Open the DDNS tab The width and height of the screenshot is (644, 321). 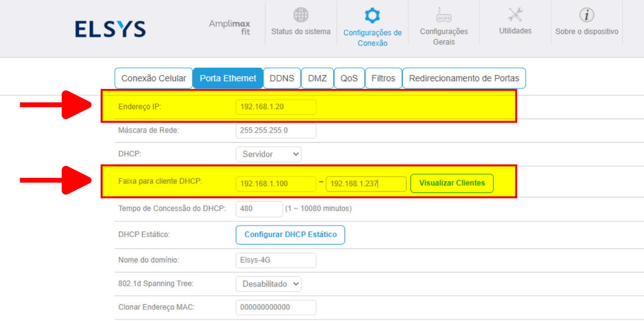pyautogui.click(x=282, y=78)
